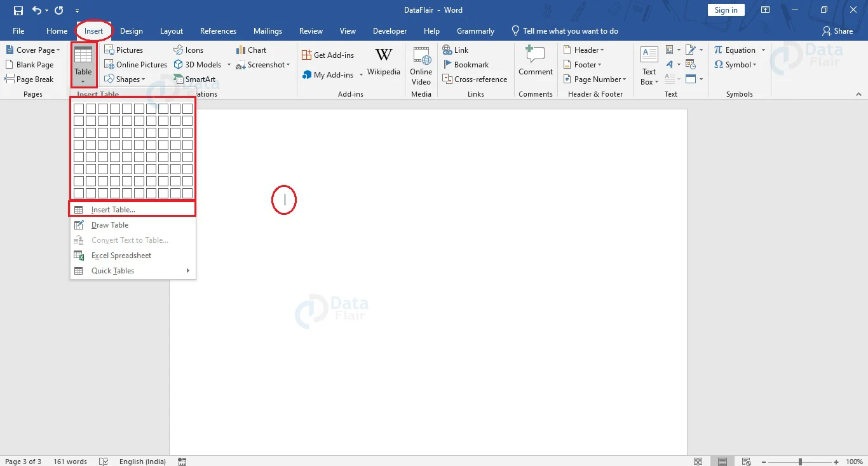This screenshot has height=466, width=868.
Task: Click the Wikipedia add-in
Action: 384,62
